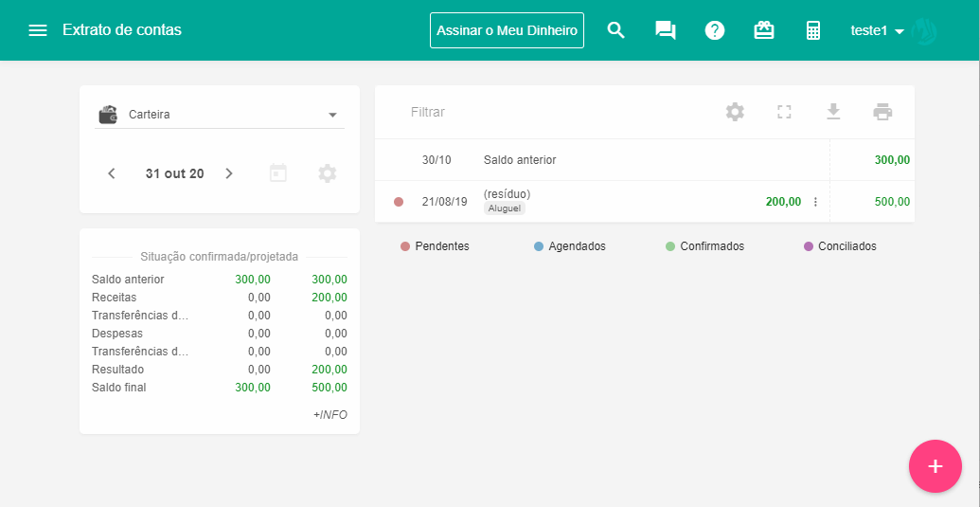This screenshot has height=507, width=980.
Task: Click the Filtrar input field
Action: [x=549, y=112]
